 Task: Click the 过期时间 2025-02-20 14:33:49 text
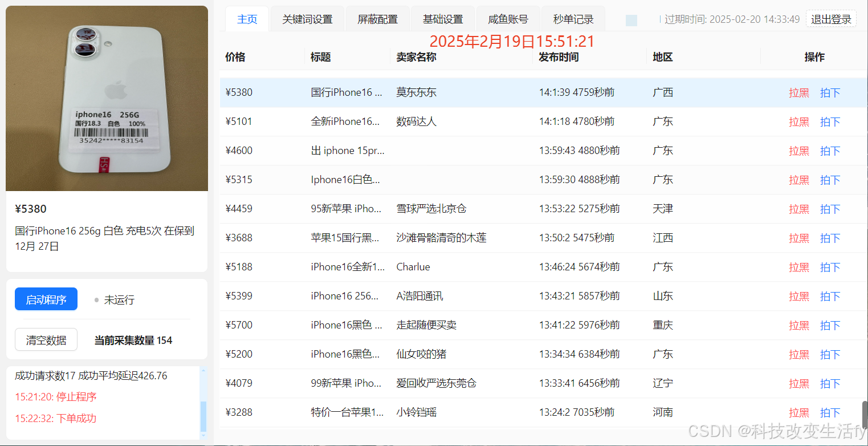click(x=732, y=19)
